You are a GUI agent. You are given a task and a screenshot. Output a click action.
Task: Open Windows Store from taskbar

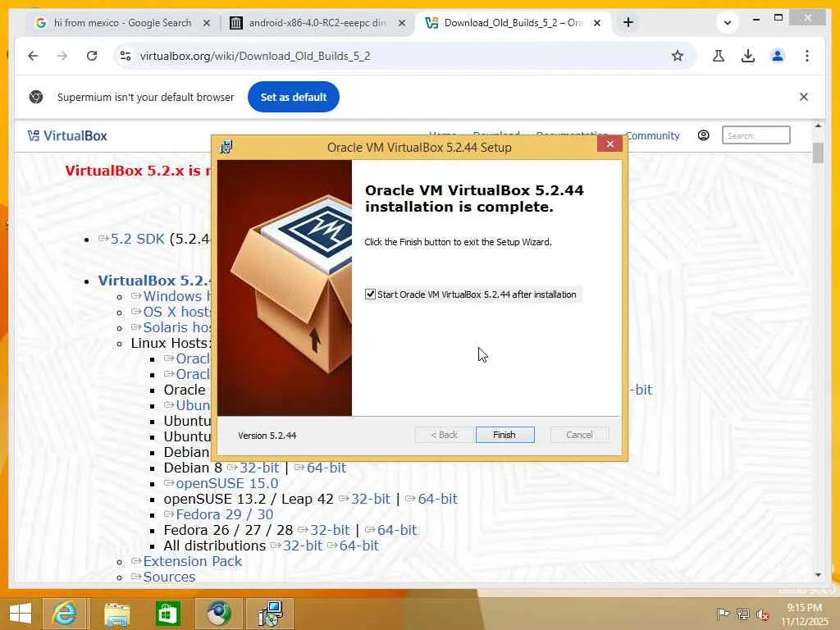click(x=167, y=614)
